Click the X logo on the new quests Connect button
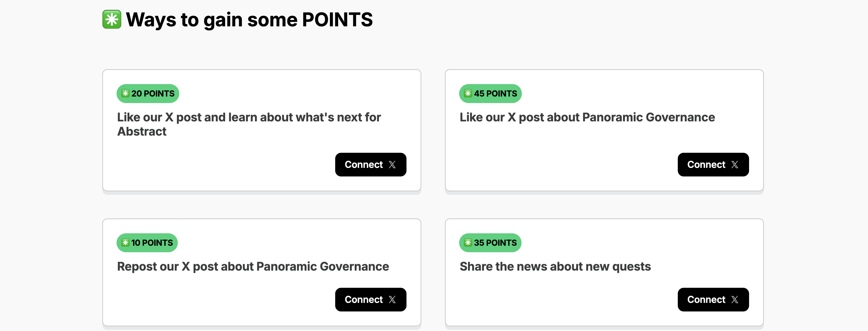This screenshot has width=868, height=331. coord(735,300)
